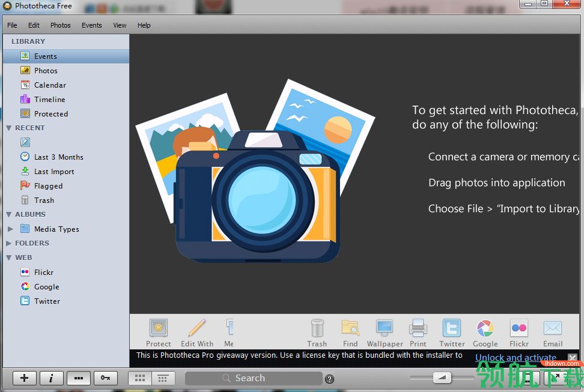Click the key password button
Image resolution: width=584 pixels, height=392 pixels.
point(106,378)
